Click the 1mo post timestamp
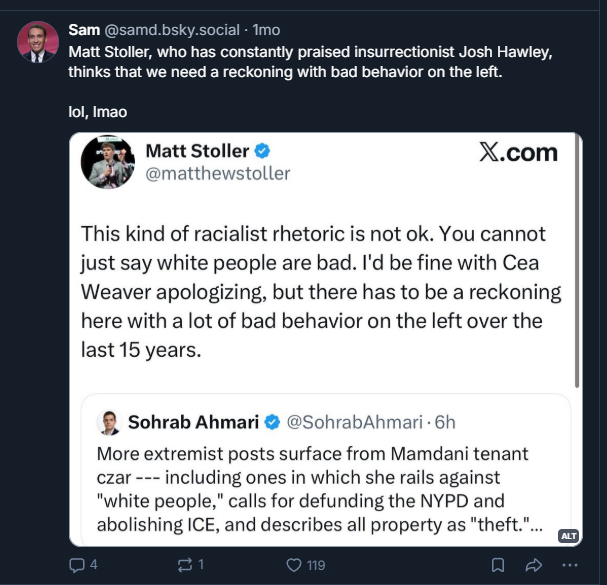Screen dimensions: 607x585 click(x=267, y=30)
